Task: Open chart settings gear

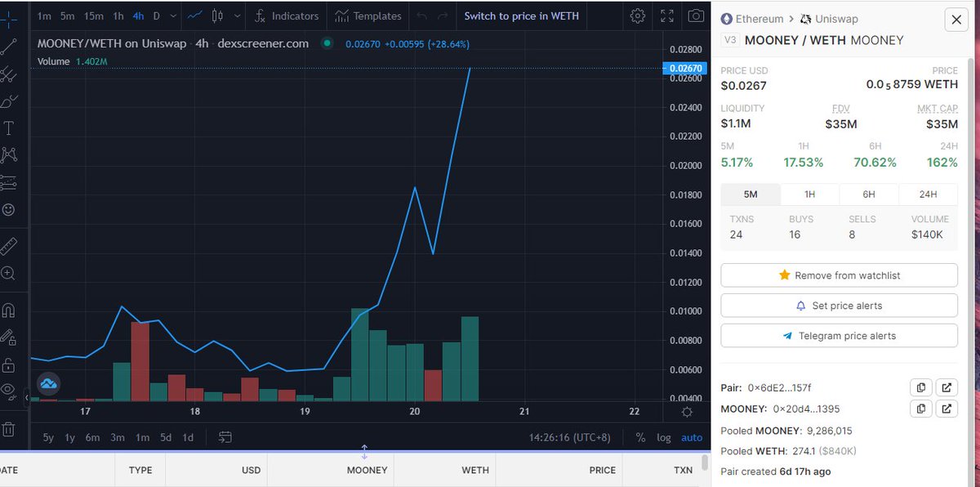Action: point(638,16)
